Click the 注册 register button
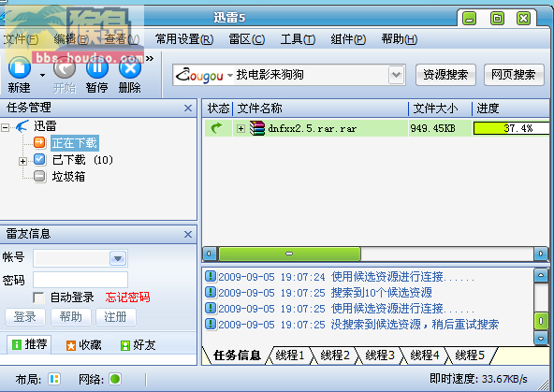 pos(115,317)
